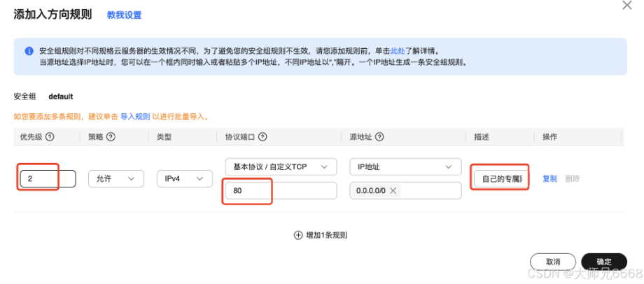Remove the 0.0.0.0/0 address tag
Viewport: 644px width, 284px height.
[393, 191]
